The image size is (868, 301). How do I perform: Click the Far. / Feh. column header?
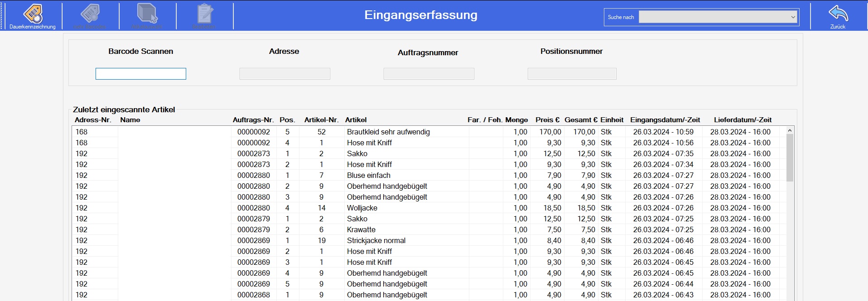[485, 120]
